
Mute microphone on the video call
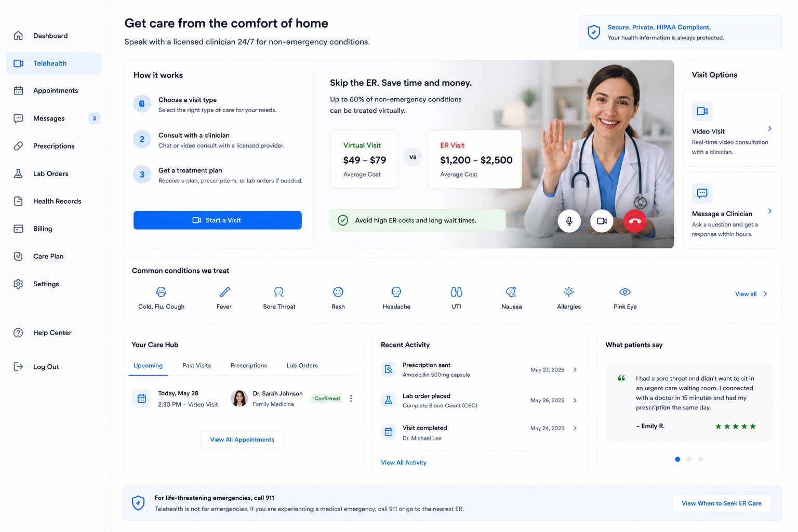569,221
